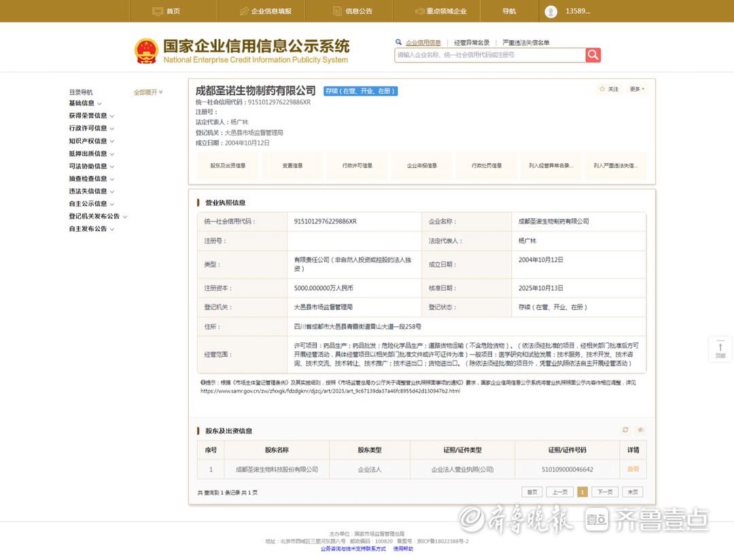Image resolution: width=734 pixels, height=560 pixels.
Task: Expand 知识产权信息 in directory navigation
Action: pyautogui.click(x=91, y=141)
